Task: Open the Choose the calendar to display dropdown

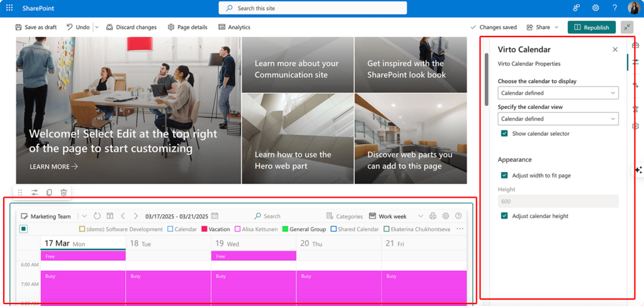Action: click(x=558, y=93)
